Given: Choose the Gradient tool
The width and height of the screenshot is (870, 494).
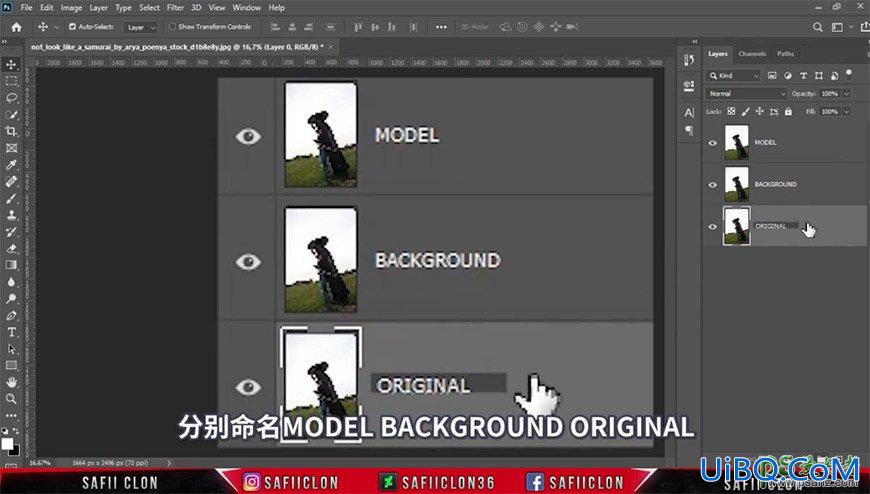Looking at the screenshot, I should 11,265.
